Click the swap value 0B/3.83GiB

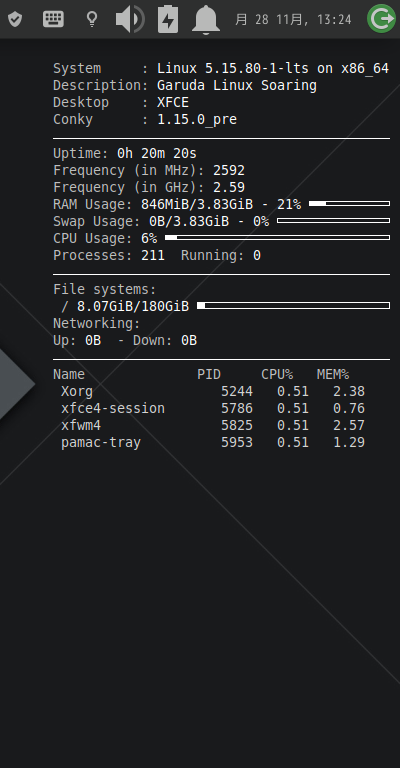[x=189, y=221]
